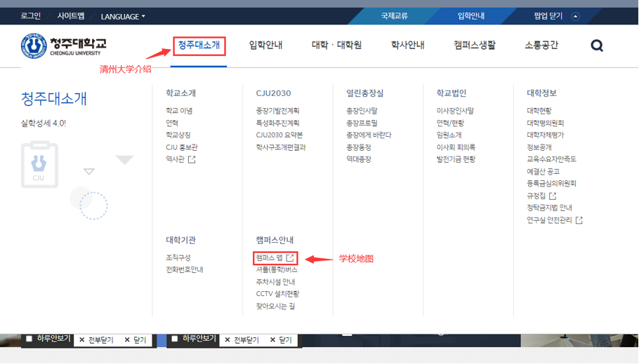Open 주차시설 안내 link
Image resolution: width=639 pixels, height=364 pixels.
point(275,282)
